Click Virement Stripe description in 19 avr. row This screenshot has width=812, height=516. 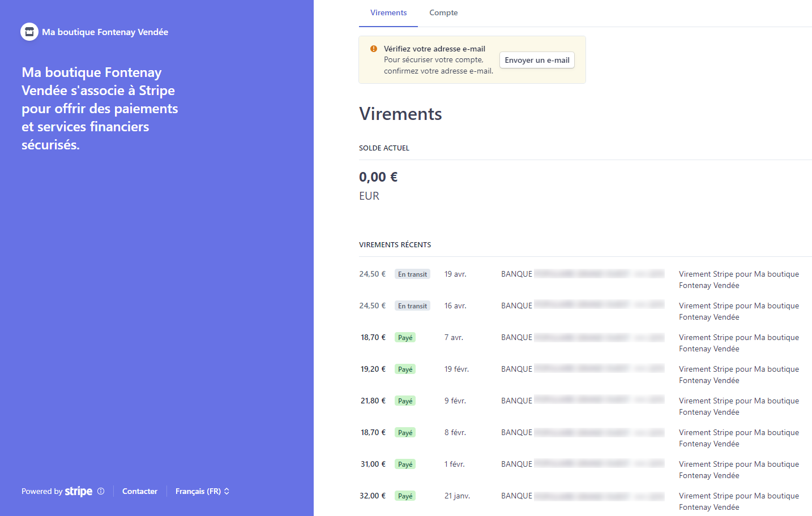tap(739, 279)
